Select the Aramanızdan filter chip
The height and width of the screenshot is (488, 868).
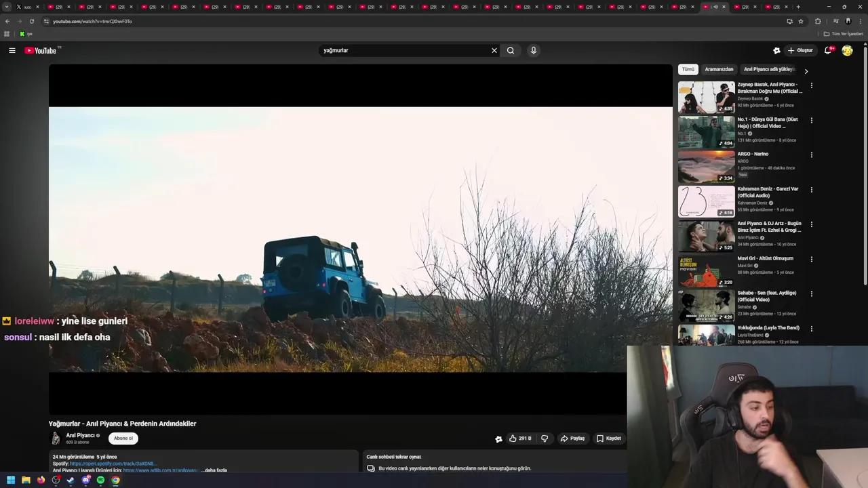click(x=719, y=69)
